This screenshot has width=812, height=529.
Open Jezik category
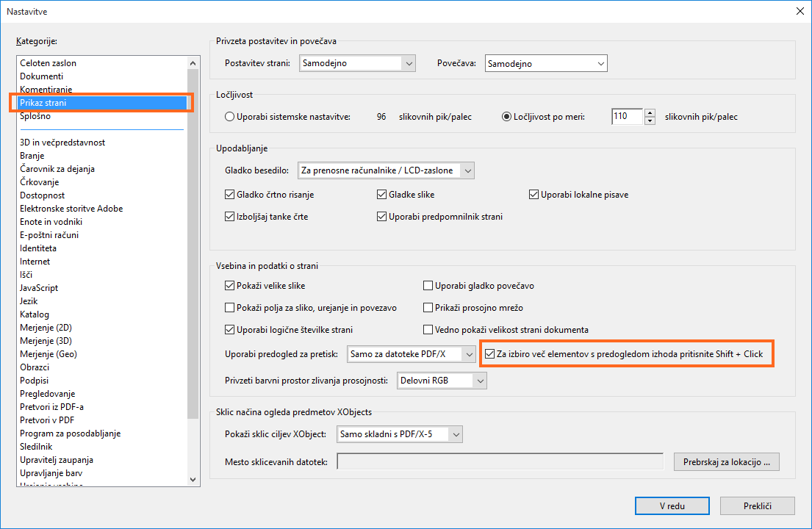click(29, 301)
